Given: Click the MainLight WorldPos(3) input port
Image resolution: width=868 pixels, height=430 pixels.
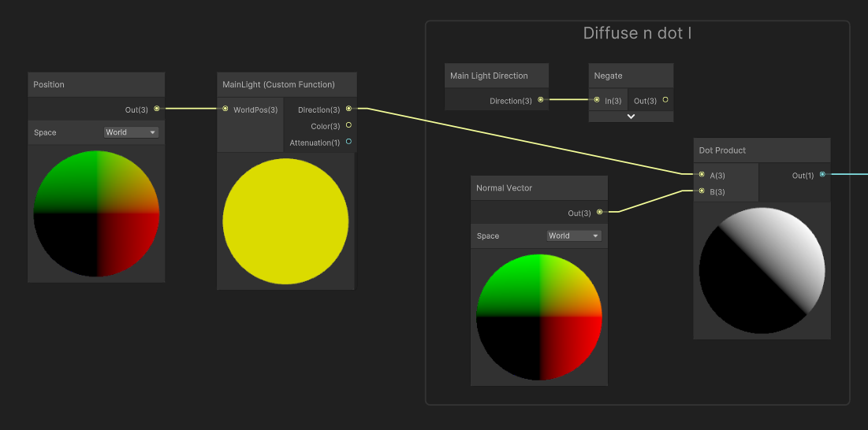Looking at the screenshot, I should (225, 109).
